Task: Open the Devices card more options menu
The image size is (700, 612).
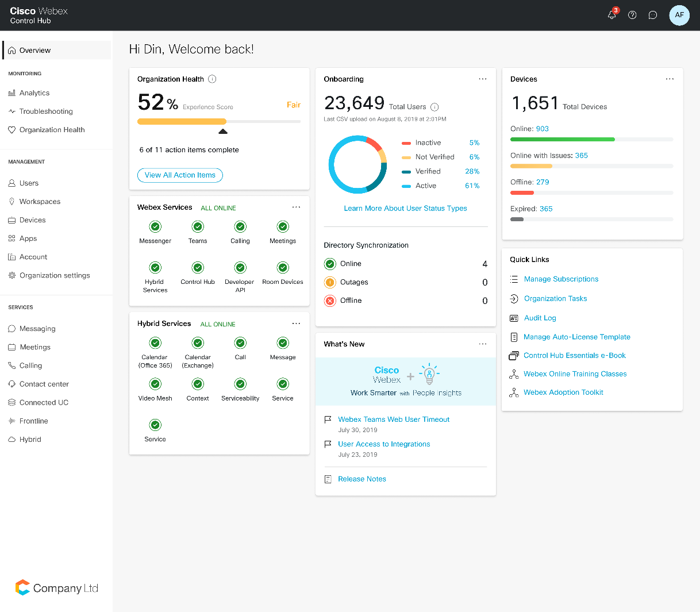Action: point(670,79)
